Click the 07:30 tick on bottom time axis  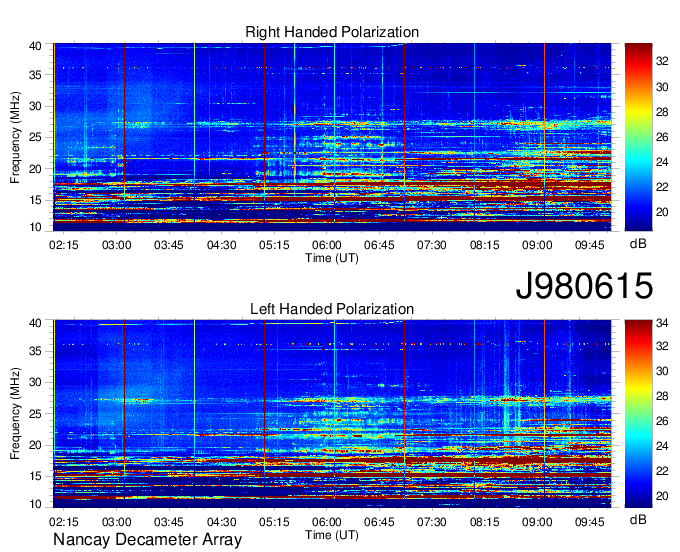[432, 522]
